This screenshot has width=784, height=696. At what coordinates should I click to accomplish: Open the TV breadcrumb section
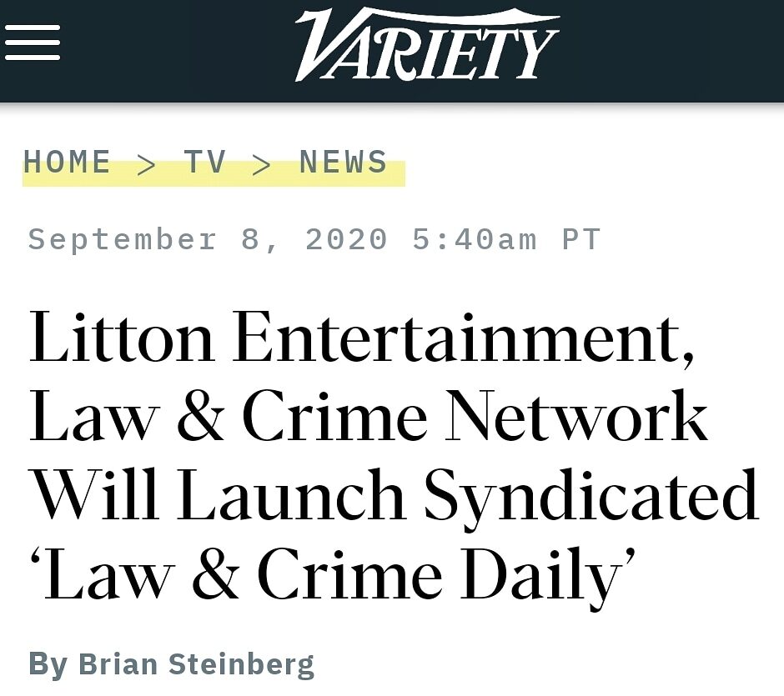click(x=205, y=162)
